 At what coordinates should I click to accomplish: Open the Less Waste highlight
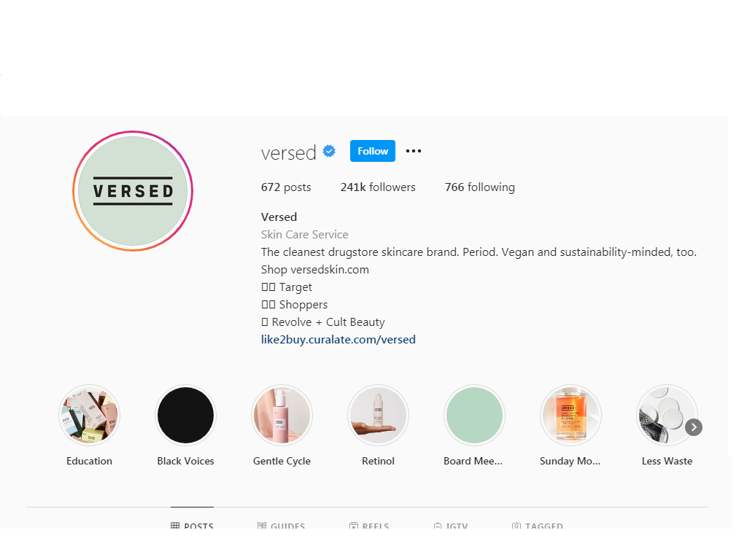(x=667, y=415)
